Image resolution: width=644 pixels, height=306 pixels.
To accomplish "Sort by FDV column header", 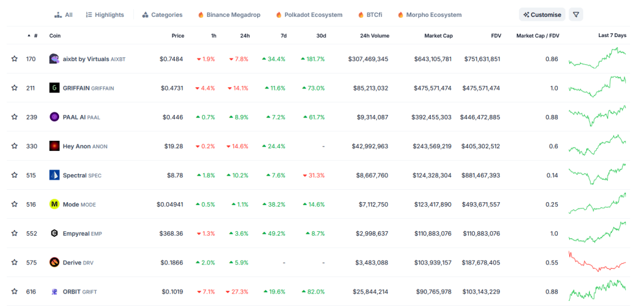I will [x=496, y=36].
